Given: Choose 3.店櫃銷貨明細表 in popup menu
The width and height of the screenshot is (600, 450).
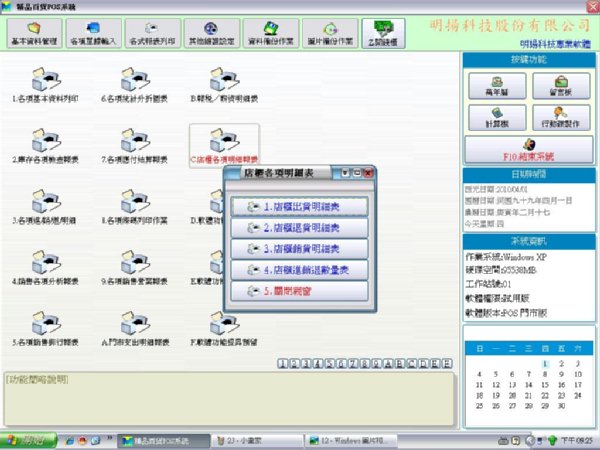Looking at the screenshot, I should [x=300, y=249].
